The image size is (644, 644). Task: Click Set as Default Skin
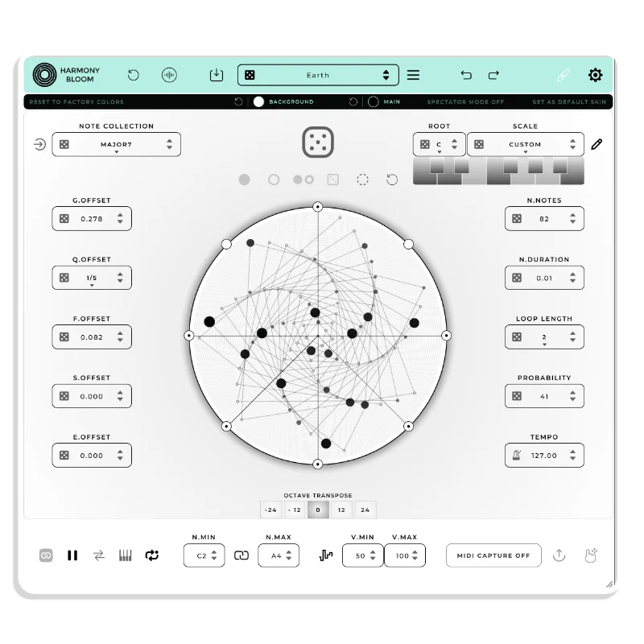click(x=569, y=102)
